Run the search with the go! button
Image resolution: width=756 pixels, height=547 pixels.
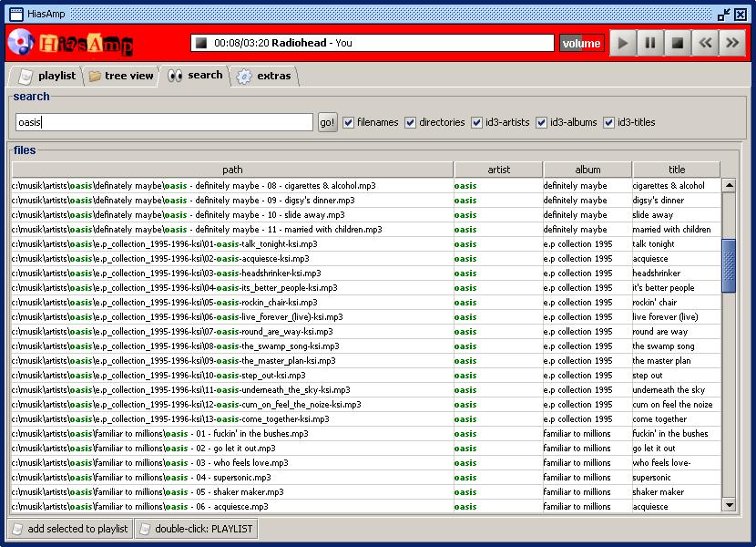tap(327, 122)
